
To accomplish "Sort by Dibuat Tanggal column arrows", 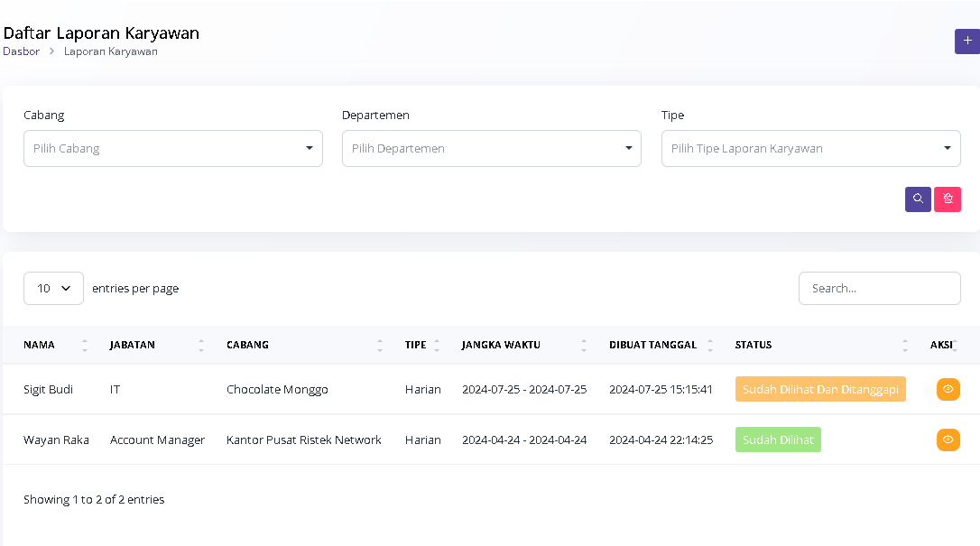I will coord(710,345).
